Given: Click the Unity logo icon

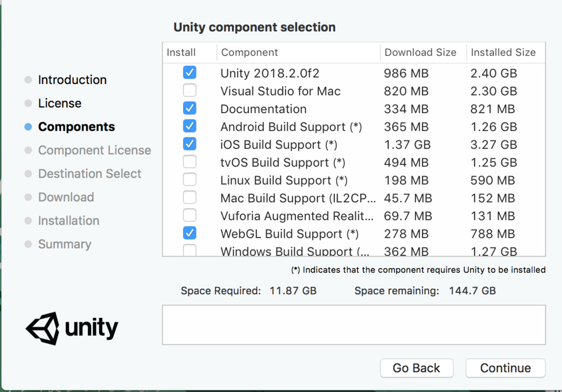Looking at the screenshot, I should [x=43, y=328].
